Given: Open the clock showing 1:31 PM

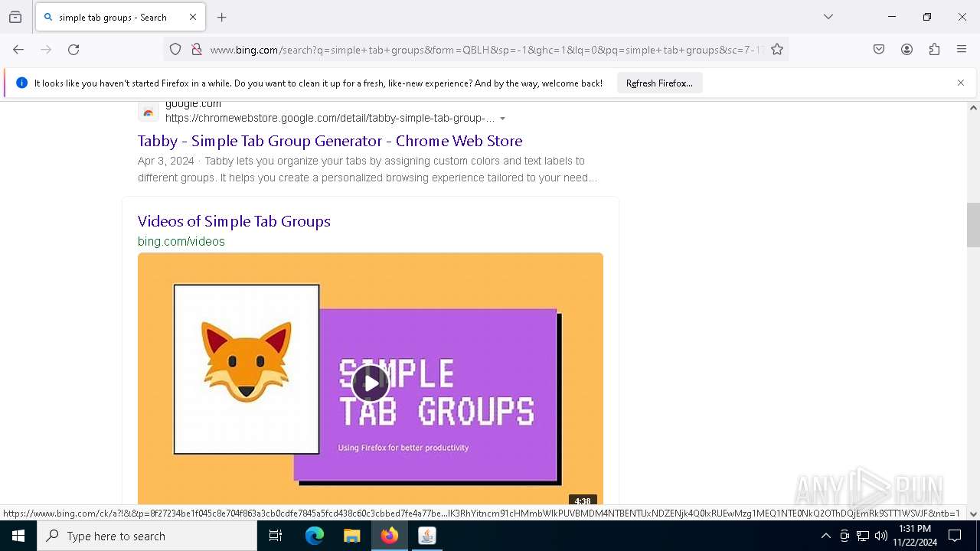Looking at the screenshot, I should coord(915,536).
